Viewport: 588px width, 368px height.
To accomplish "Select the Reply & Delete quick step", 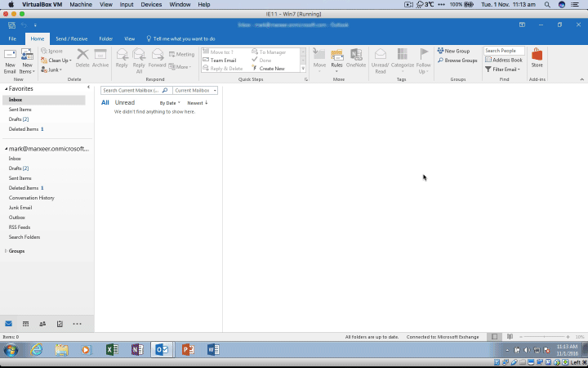I will pos(223,69).
